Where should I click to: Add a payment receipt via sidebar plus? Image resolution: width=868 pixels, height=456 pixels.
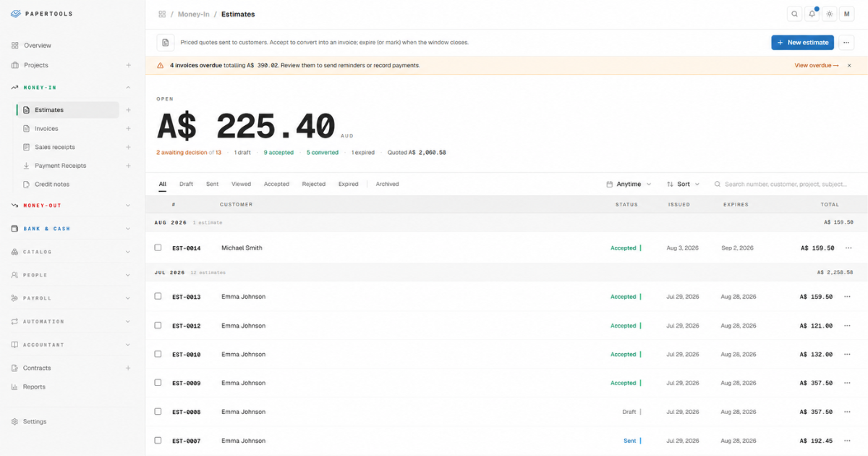click(129, 166)
